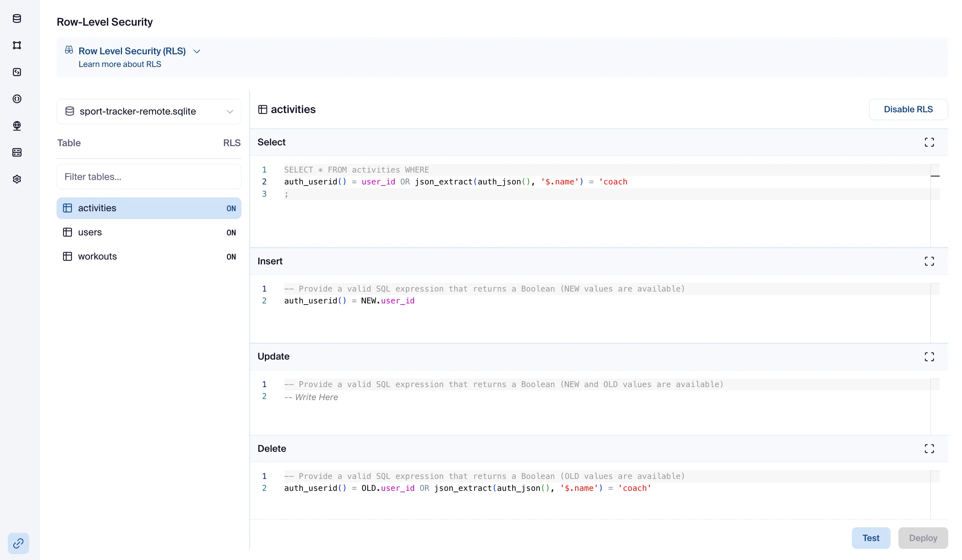Click the NEW.user_id expression in the Insert editor

388,300
